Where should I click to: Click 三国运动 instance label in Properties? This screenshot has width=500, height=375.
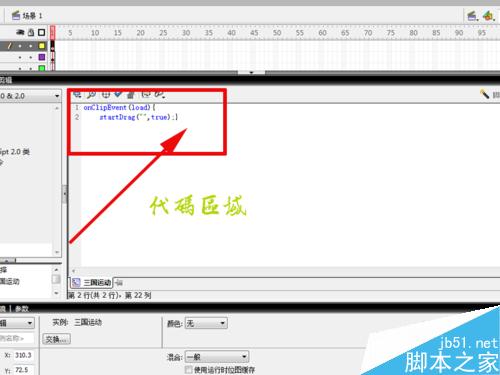coord(88,322)
